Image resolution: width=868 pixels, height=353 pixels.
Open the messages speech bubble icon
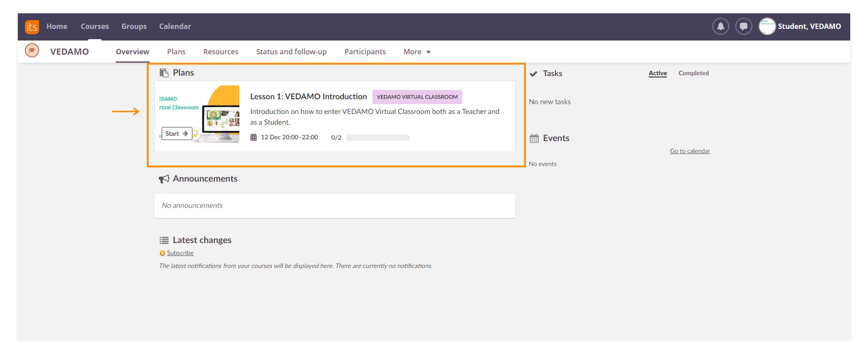click(744, 26)
